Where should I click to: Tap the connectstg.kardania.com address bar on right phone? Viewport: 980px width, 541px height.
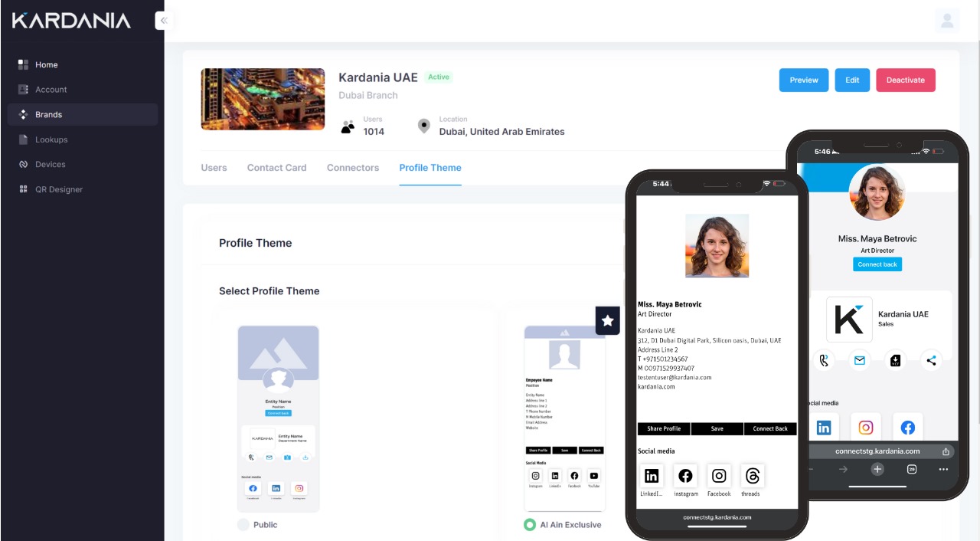877,451
